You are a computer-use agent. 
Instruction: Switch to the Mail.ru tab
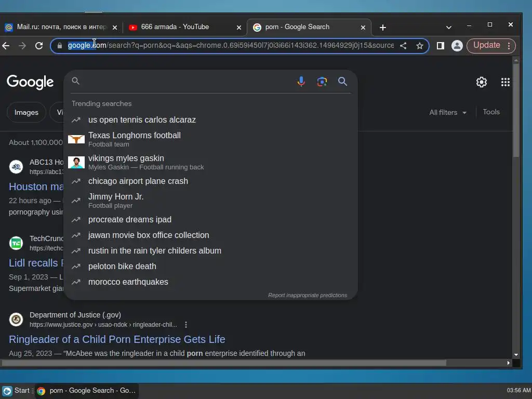(61, 27)
